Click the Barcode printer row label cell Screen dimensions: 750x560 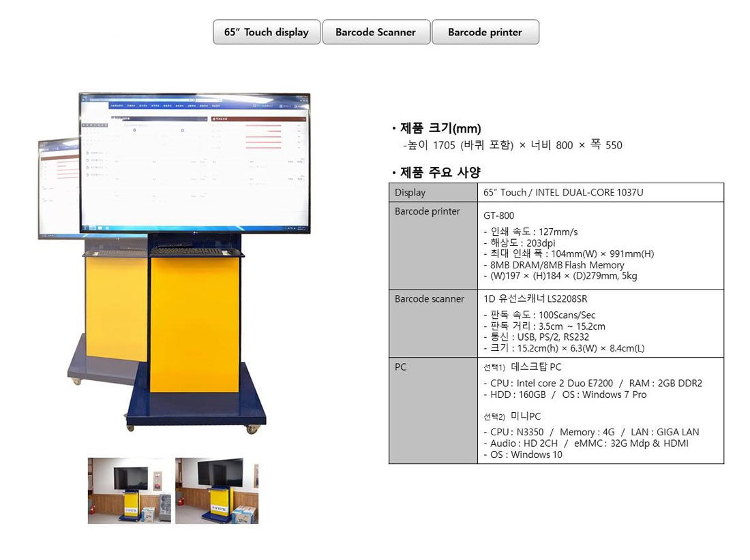click(427, 211)
